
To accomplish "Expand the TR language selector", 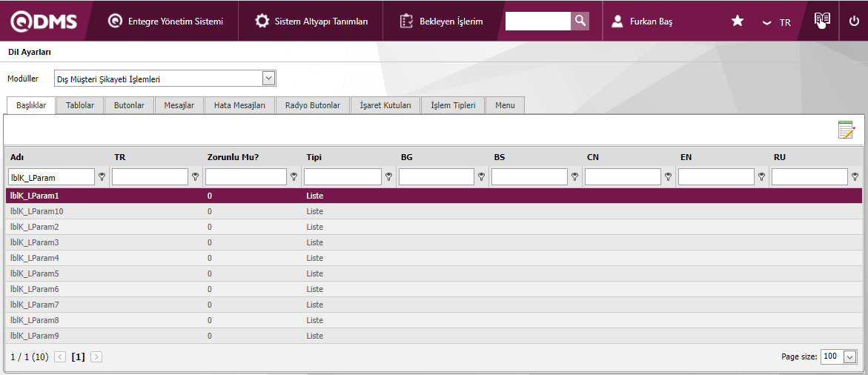I will click(777, 22).
